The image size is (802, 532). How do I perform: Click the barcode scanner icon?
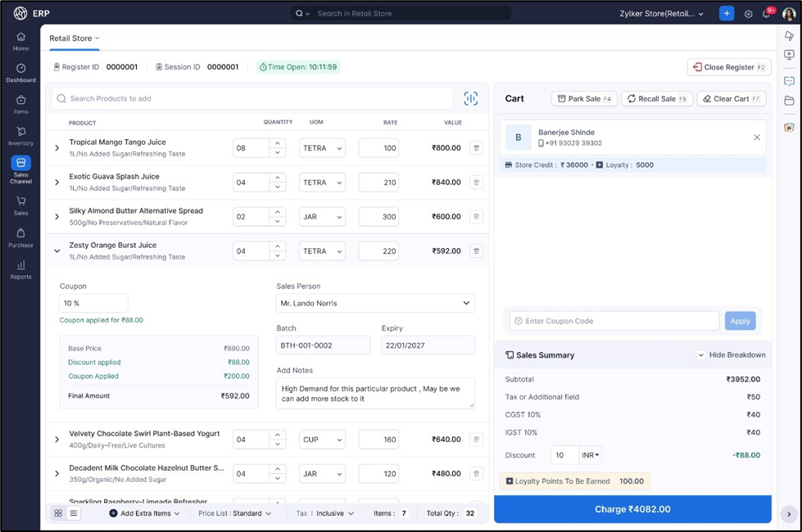470,98
